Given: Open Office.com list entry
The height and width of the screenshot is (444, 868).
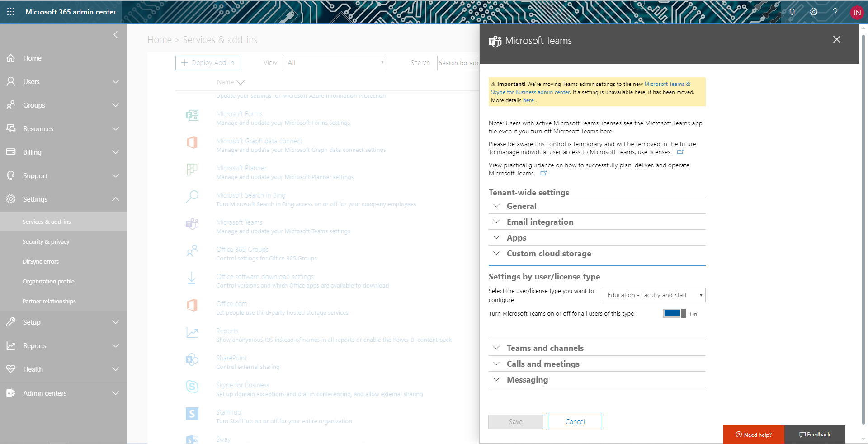Looking at the screenshot, I should click(231, 303).
